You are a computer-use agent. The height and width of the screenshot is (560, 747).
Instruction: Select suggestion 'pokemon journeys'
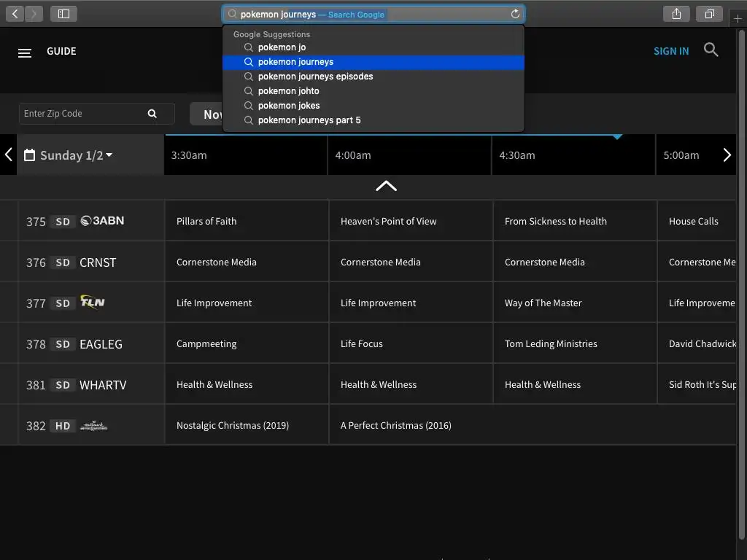(x=373, y=62)
